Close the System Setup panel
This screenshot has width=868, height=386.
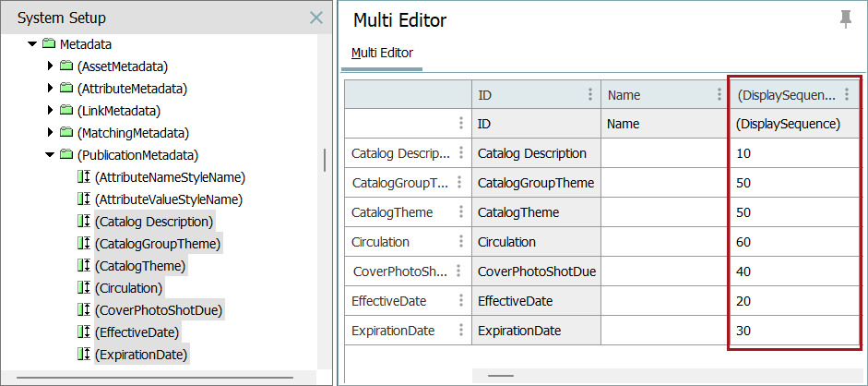(x=316, y=18)
